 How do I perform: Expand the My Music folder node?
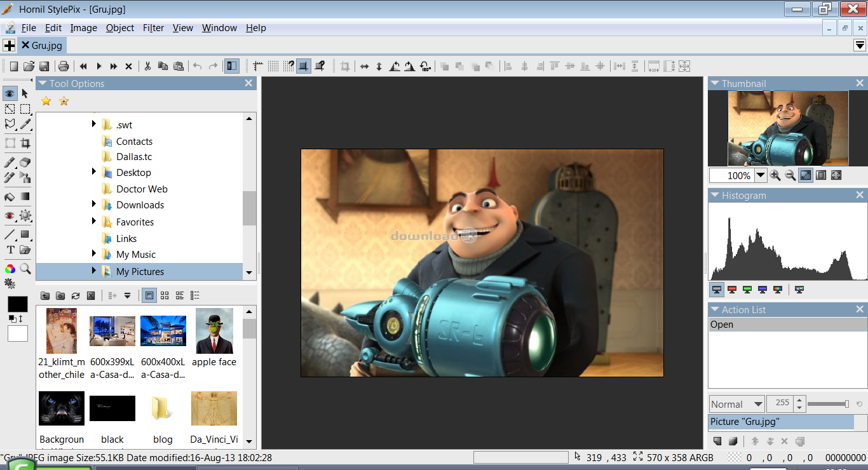(94, 253)
